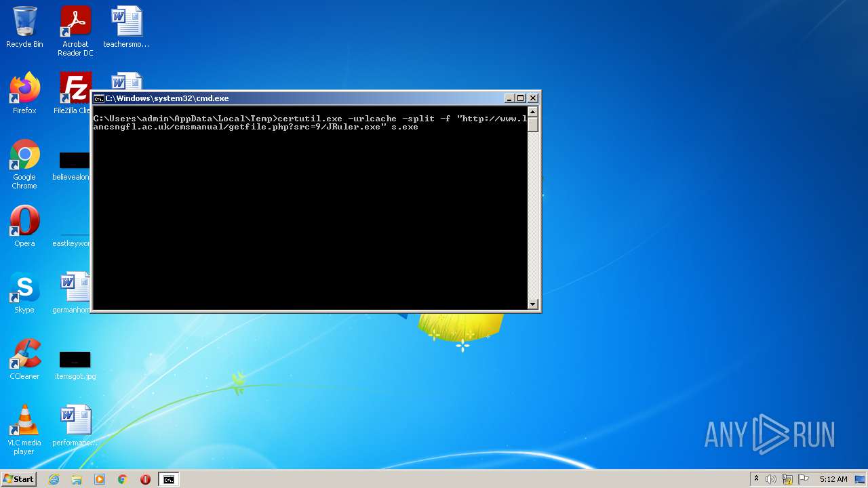Screen dimensions: 868x488
Task: Click cmd scrollbar up arrow
Action: (x=533, y=111)
